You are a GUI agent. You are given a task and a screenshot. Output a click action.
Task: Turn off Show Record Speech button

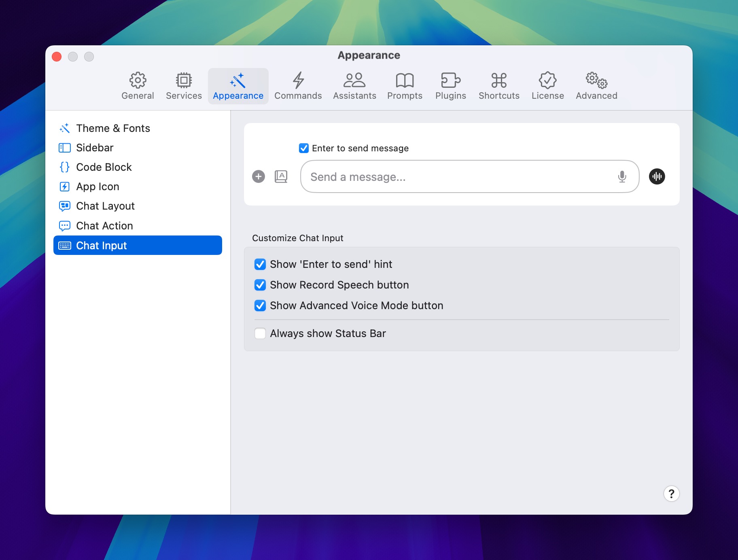(260, 285)
